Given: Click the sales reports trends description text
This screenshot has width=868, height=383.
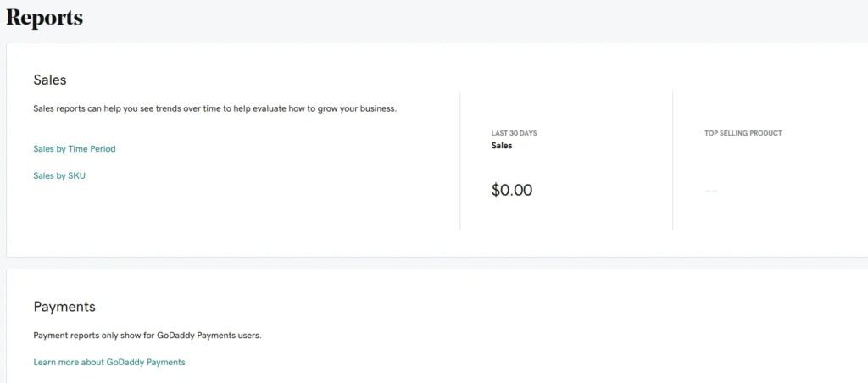Looking at the screenshot, I should coord(214,109).
